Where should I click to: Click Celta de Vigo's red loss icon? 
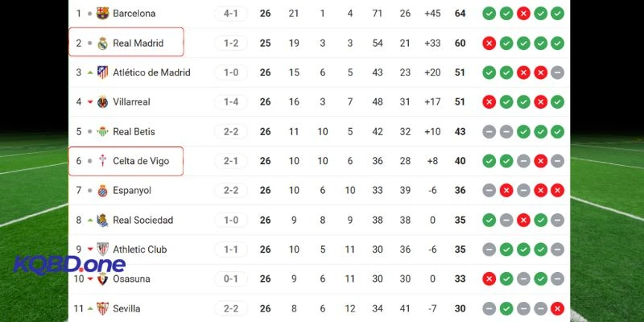(540, 161)
